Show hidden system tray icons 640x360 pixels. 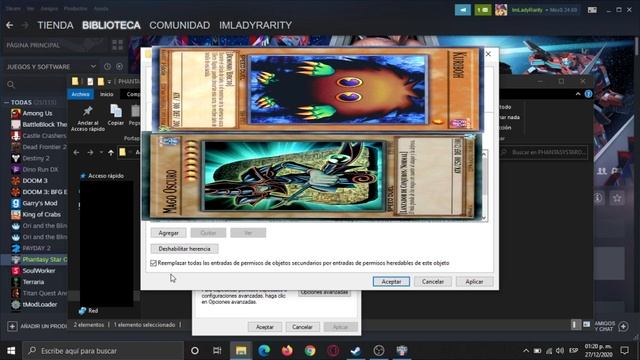point(526,351)
